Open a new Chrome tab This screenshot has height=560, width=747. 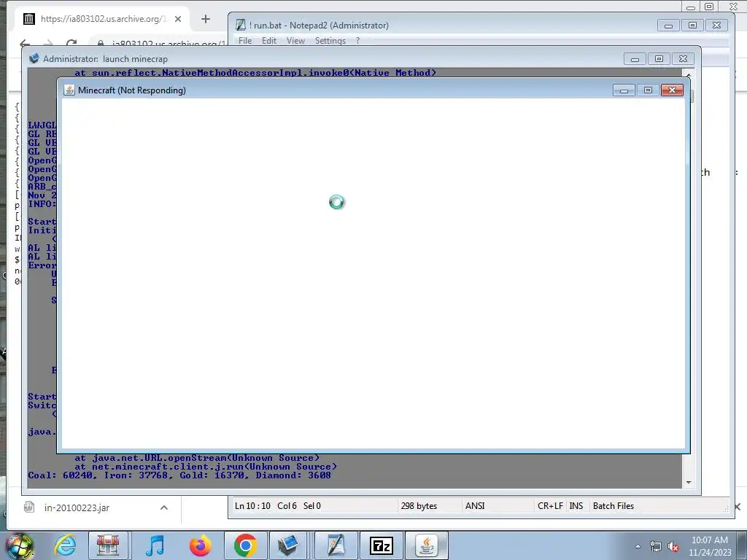point(205,19)
